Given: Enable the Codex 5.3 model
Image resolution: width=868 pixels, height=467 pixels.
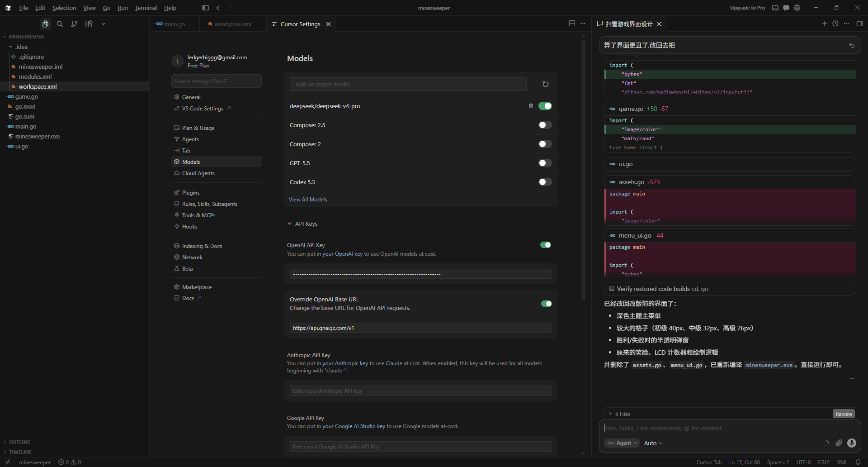Looking at the screenshot, I should coord(545,182).
